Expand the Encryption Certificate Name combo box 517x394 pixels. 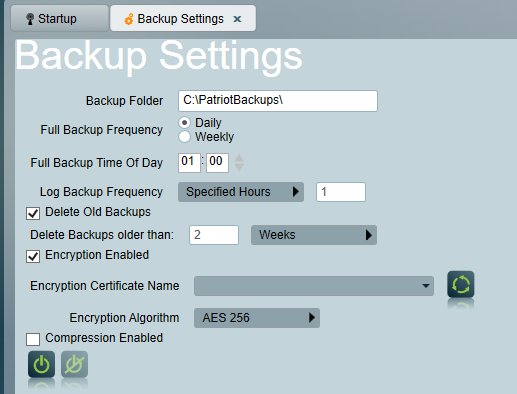tap(314, 286)
